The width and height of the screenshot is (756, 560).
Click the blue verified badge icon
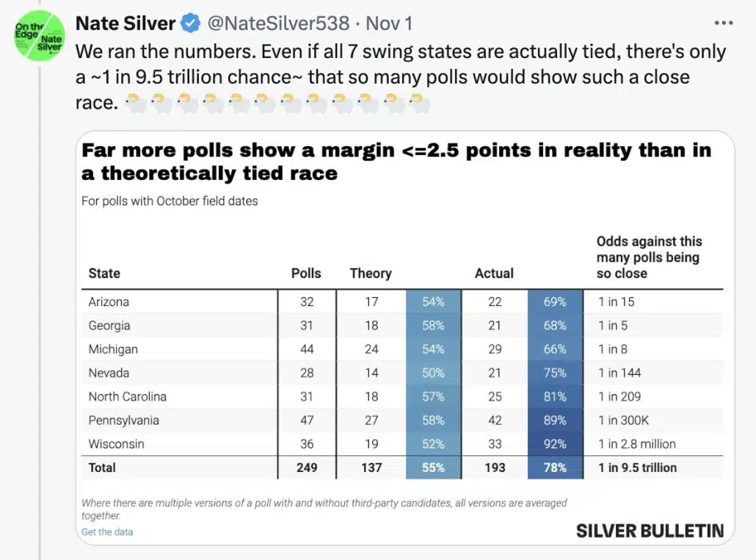(191, 23)
